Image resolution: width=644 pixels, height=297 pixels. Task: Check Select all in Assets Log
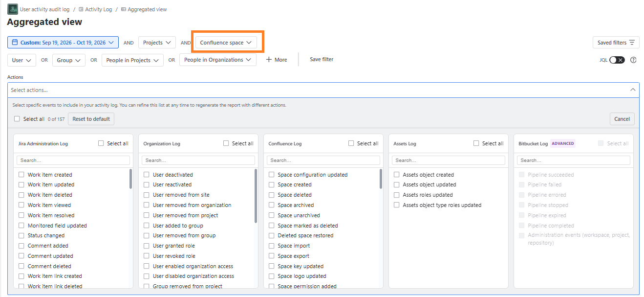476,143
